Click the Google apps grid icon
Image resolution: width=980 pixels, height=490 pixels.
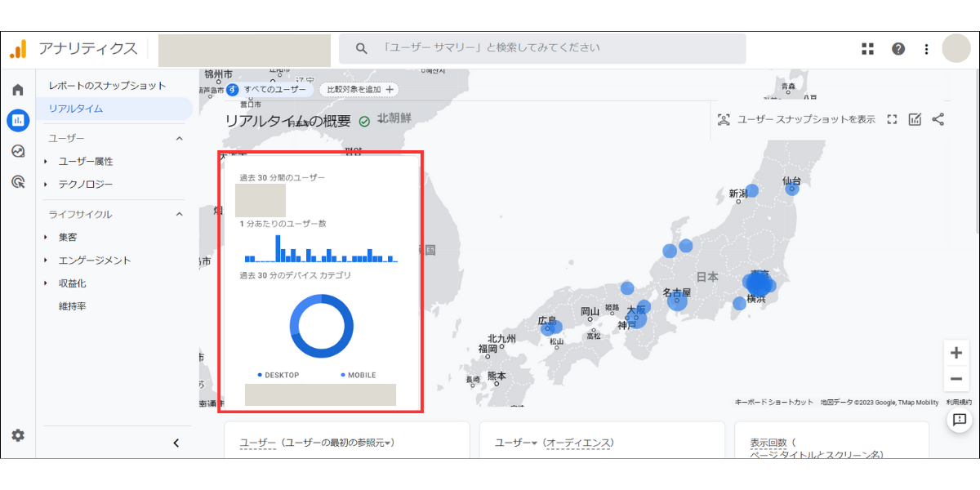(x=867, y=49)
